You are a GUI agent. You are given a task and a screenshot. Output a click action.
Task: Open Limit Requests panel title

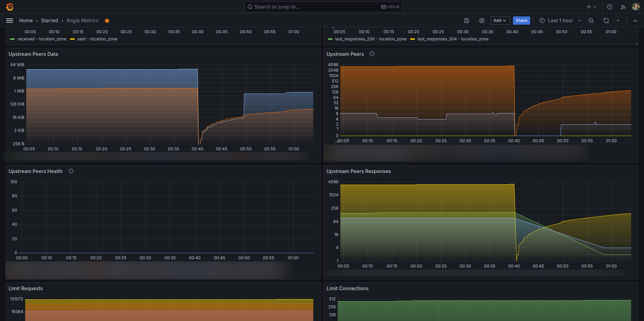pos(26,288)
